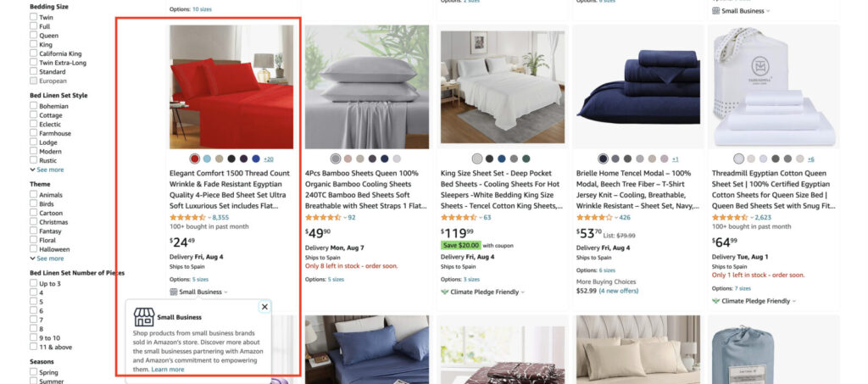
Task: Open 4 new offers link for Brielle Home
Action: [618, 291]
